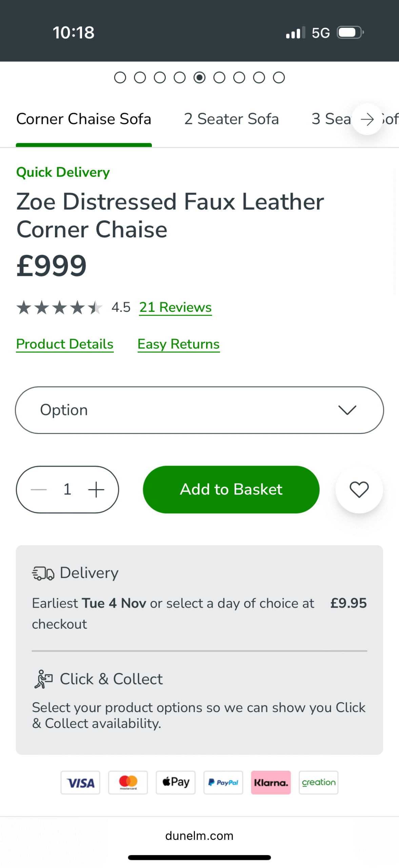Tap the Mastercard payment icon
The height and width of the screenshot is (868, 399).
pos(128,782)
